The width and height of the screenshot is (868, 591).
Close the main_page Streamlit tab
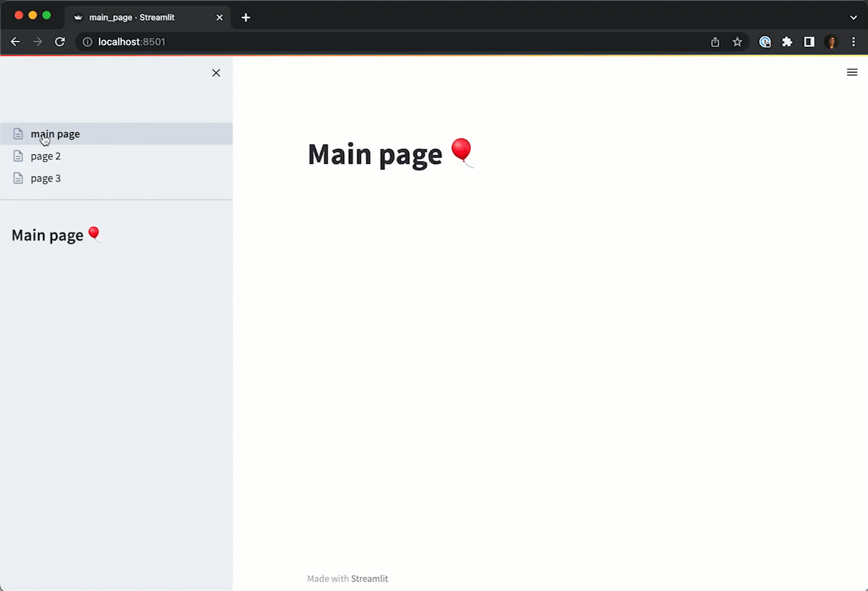tap(219, 17)
